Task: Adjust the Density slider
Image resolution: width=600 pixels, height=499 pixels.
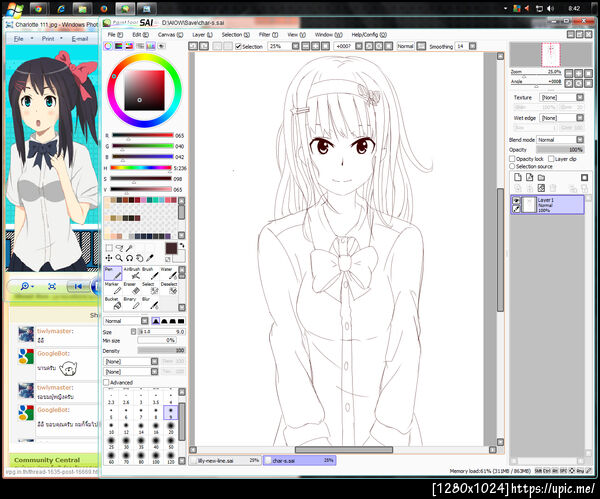Action: coord(161,350)
